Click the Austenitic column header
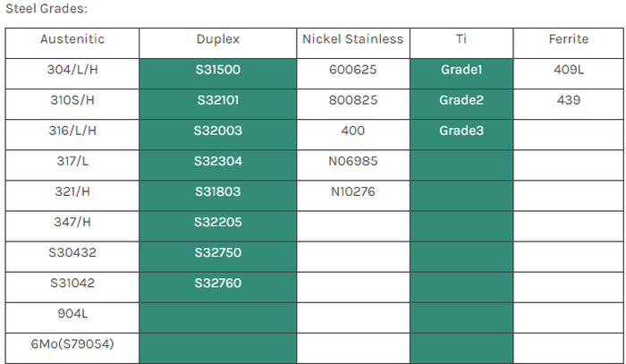The height and width of the screenshot is (364, 626). (x=72, y=39)
